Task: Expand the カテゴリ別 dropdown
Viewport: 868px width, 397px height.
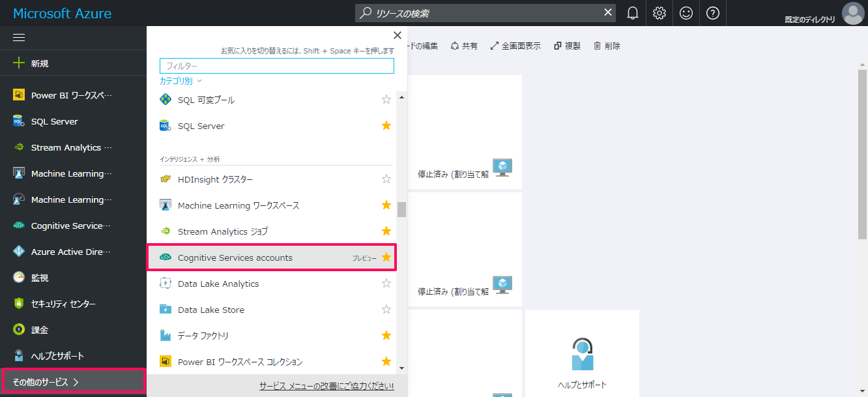Action: 181,81
